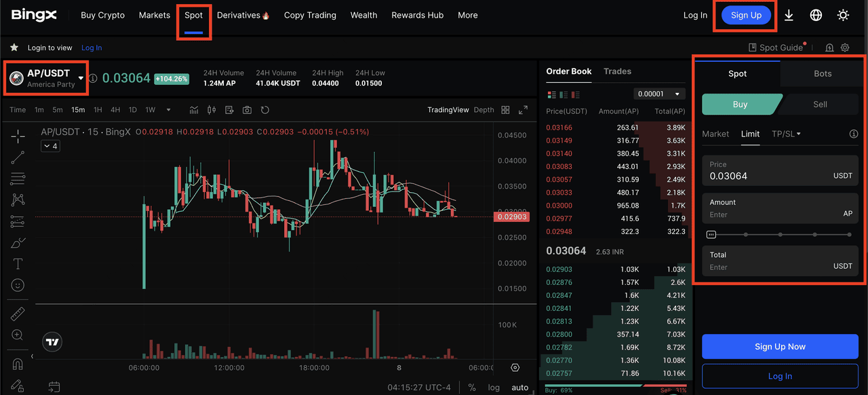Open the Buy Crypto menu
Image resolution: width=868 pixels, height=395 pixels.
[102, 15]
